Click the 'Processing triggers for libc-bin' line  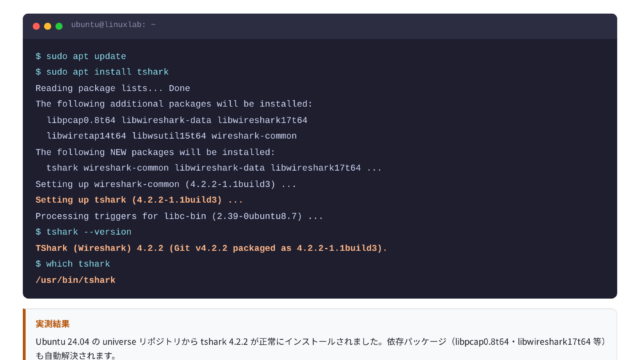[x=179, y=216]
